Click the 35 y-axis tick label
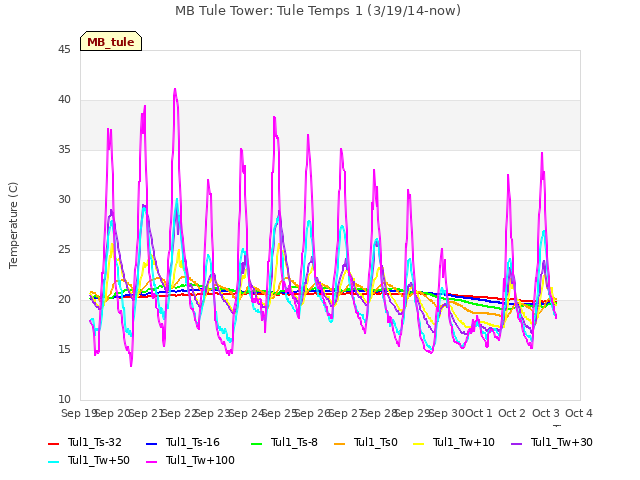 (64, 149)
